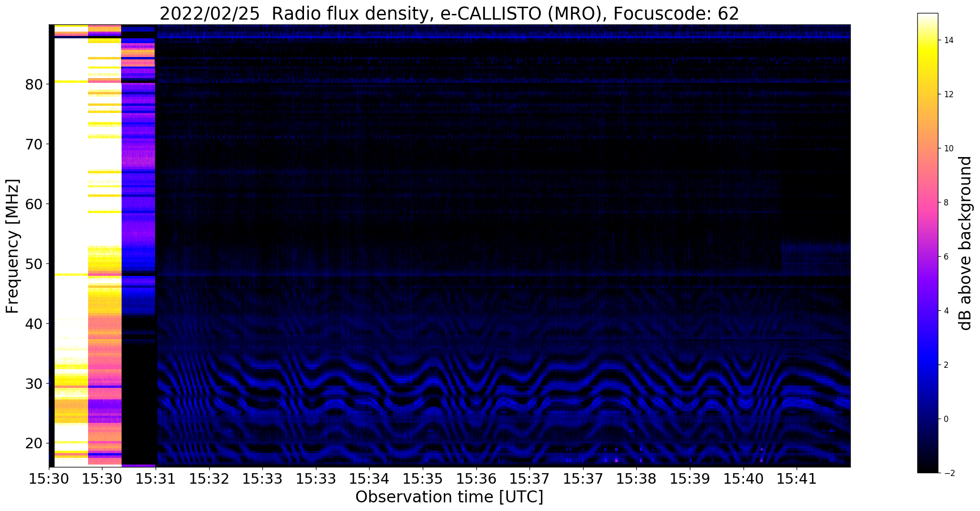Click the 'dB above background' colorbar label

click(966, 243)
